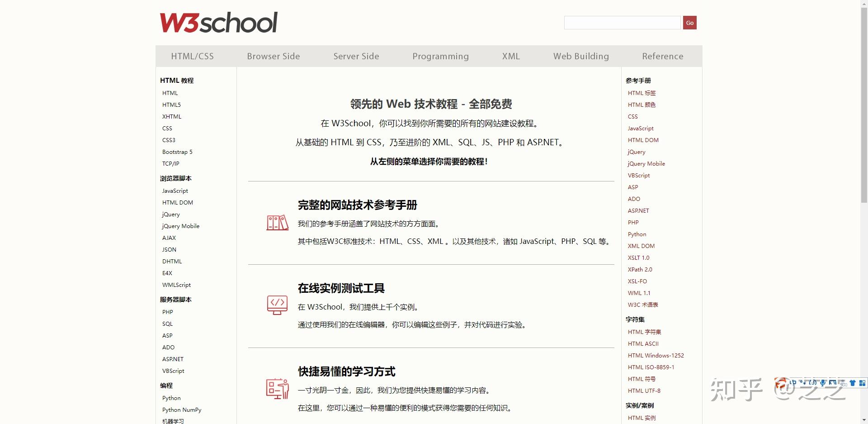This screenshot has width=868, height=424.
Task: Open the AJAX tutorial link
Action: (x=169, y=238)
